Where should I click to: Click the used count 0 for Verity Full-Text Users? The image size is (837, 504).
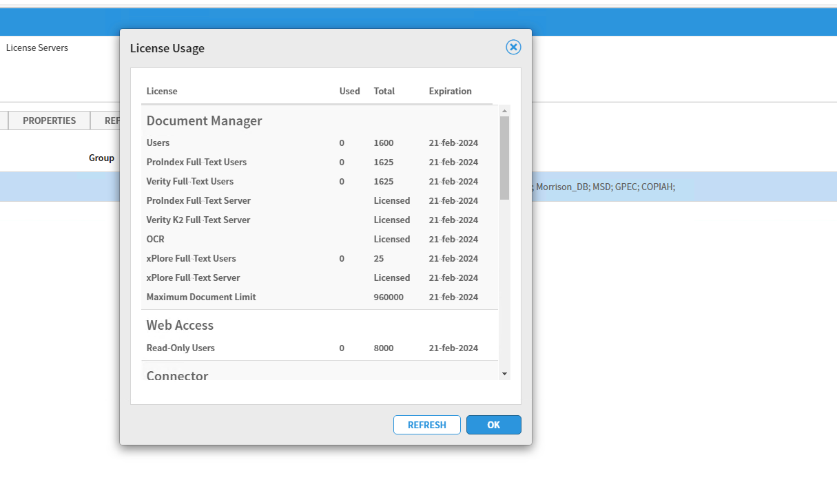(342, 181)
